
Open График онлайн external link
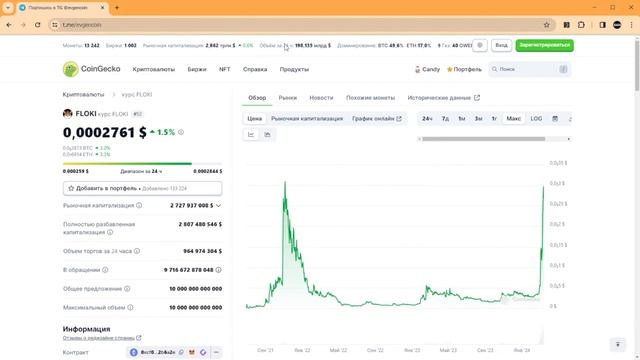[377, 118]
